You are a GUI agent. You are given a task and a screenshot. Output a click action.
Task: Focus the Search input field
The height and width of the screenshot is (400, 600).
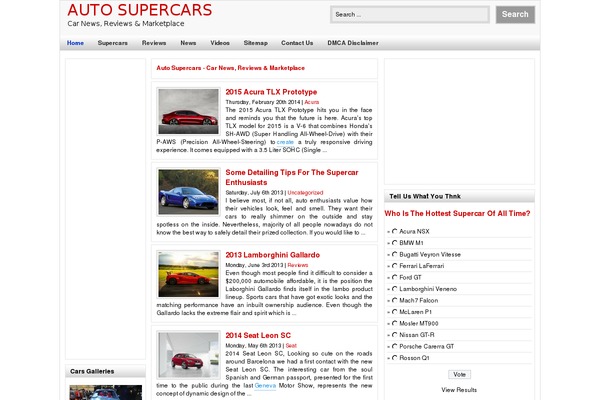click(410, 15)
